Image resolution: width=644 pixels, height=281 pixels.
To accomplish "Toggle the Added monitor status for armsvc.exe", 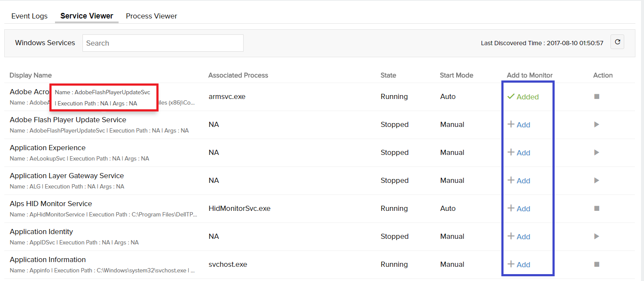I will click(x=523, y=97).
